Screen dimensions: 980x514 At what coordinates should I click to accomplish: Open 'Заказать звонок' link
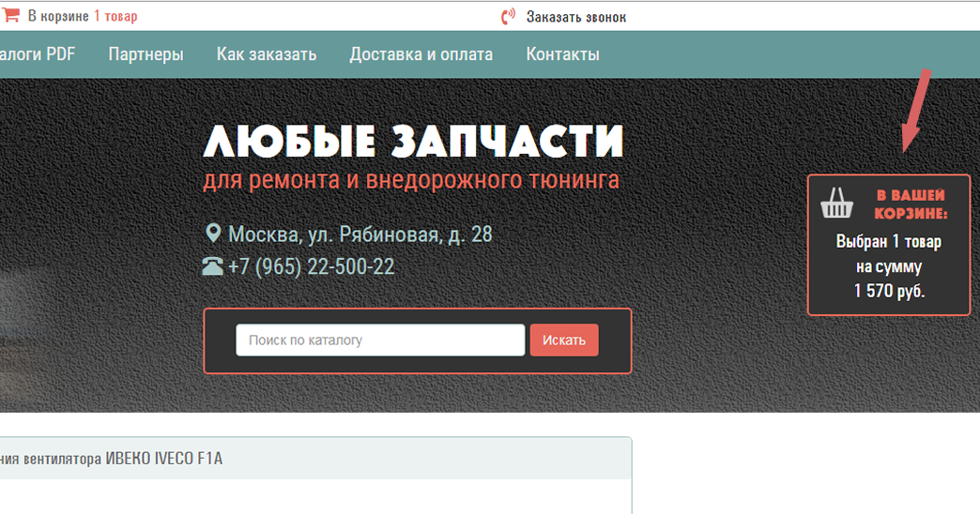(576, 17)
